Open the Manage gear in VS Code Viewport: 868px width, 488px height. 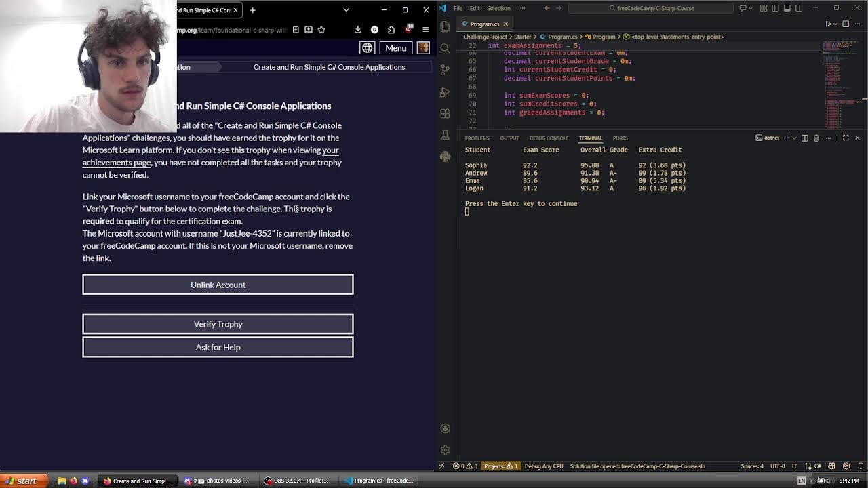tap(445, 450)
